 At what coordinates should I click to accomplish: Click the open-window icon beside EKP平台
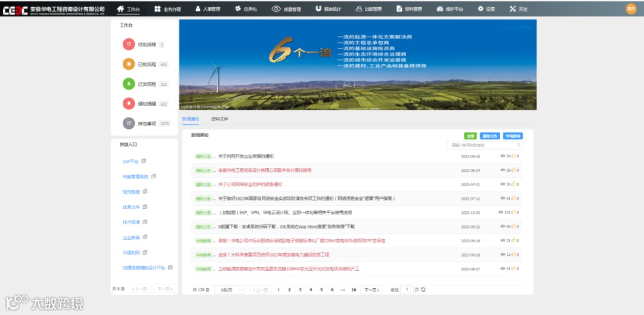click(x=144, y=161)
